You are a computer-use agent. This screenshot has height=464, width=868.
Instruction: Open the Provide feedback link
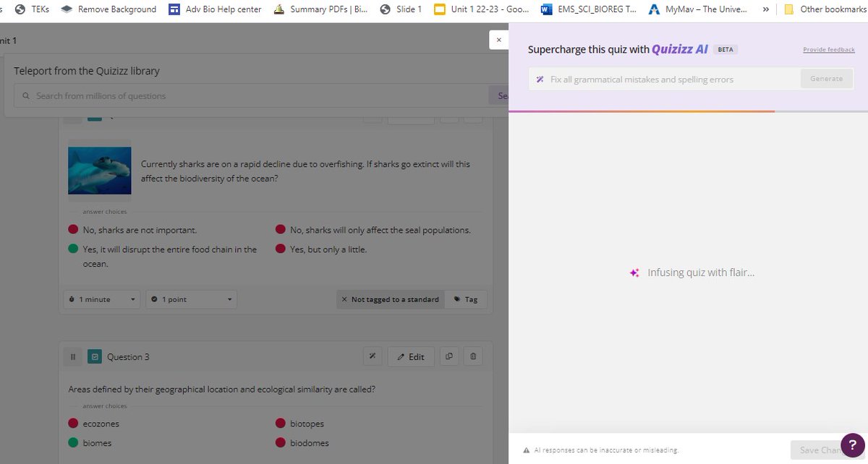click(x=829, y=49)
